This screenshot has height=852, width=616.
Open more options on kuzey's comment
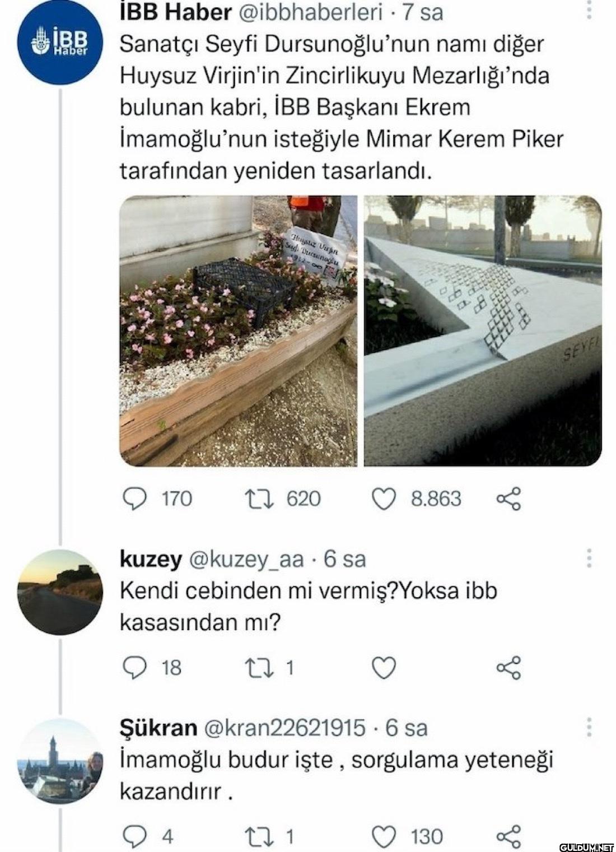589,558
